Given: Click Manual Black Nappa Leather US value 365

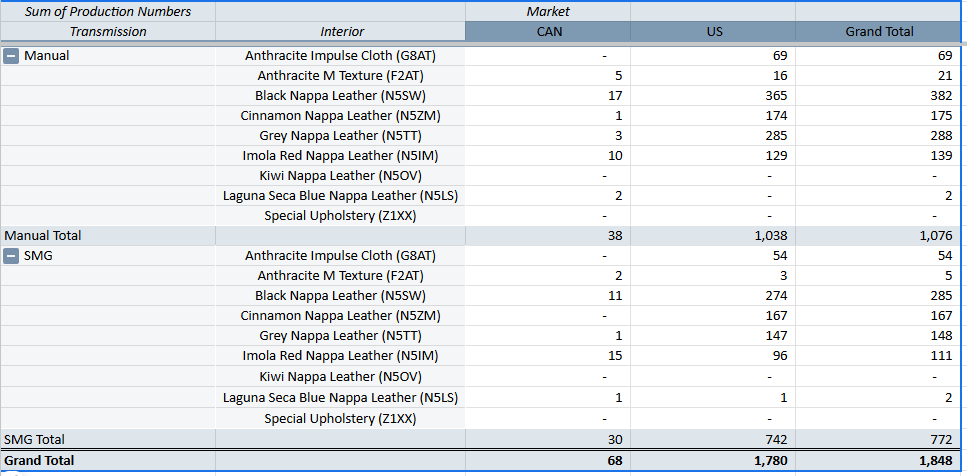Looking at the screenshot, I should pos(775,96).
